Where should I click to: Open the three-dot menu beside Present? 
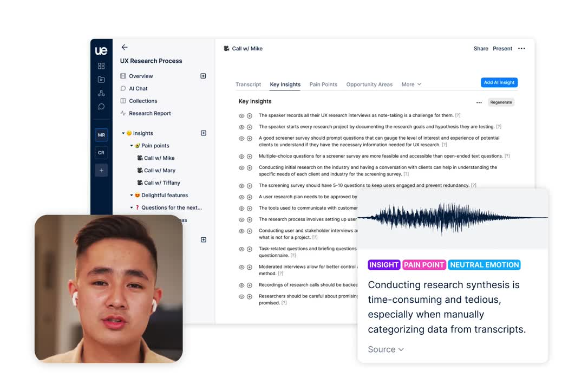[521, 48]
